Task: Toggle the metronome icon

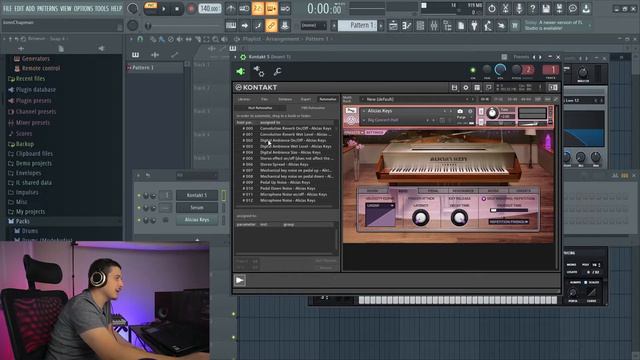Action: point(231,9)
